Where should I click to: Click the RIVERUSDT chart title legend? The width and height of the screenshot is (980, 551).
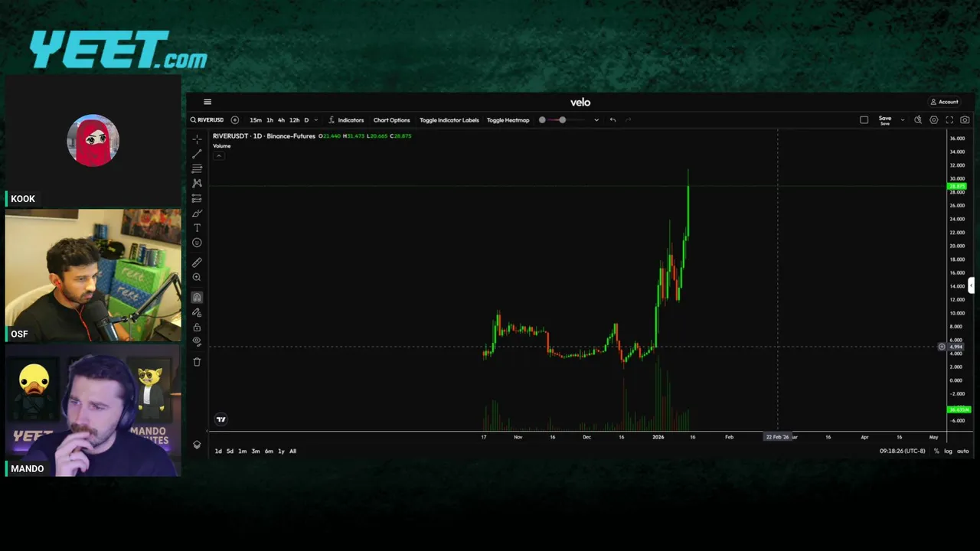click(x=264, y=136)
